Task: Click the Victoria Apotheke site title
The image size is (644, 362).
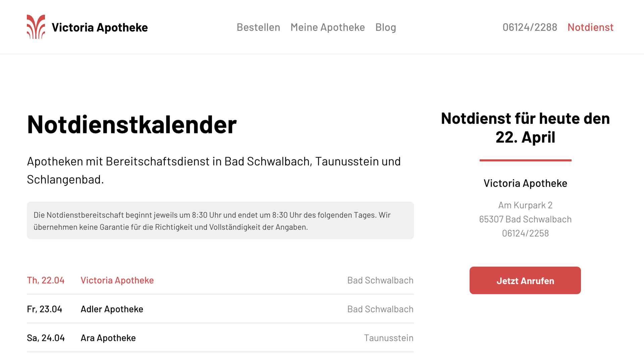Action: (x=100, y=27)
